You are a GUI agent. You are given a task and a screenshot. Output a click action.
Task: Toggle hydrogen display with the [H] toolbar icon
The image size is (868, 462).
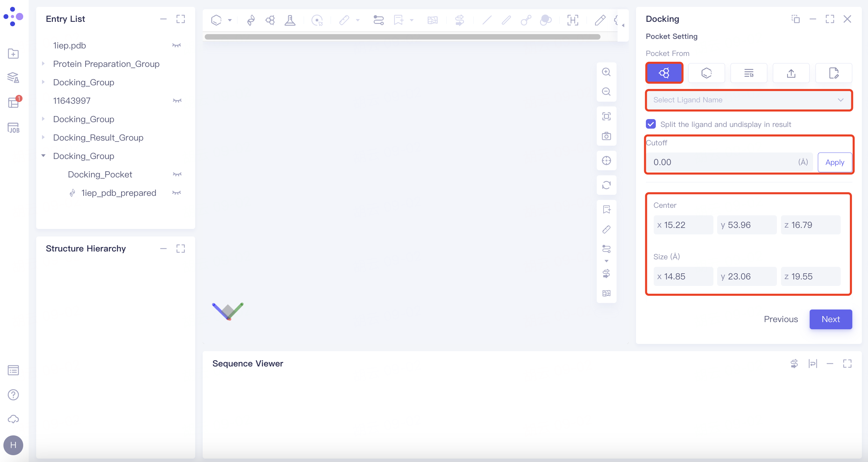click(x=573, y=20)
